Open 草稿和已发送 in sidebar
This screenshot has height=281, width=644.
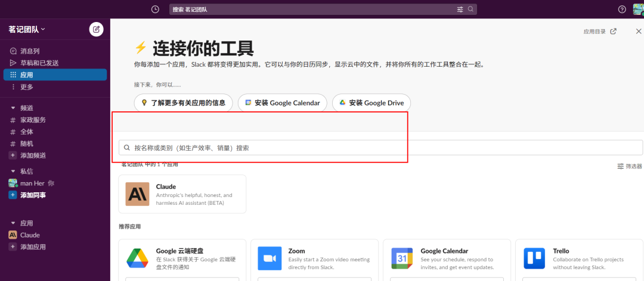[39, 63]
